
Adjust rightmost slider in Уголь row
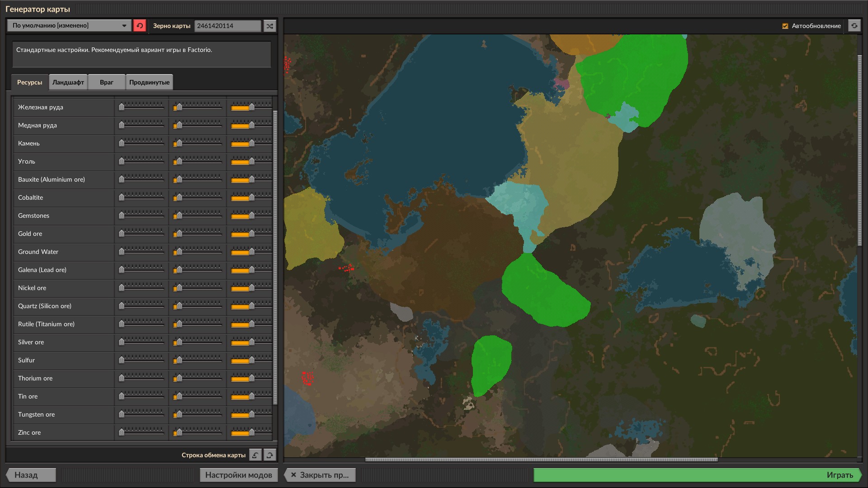251,161
